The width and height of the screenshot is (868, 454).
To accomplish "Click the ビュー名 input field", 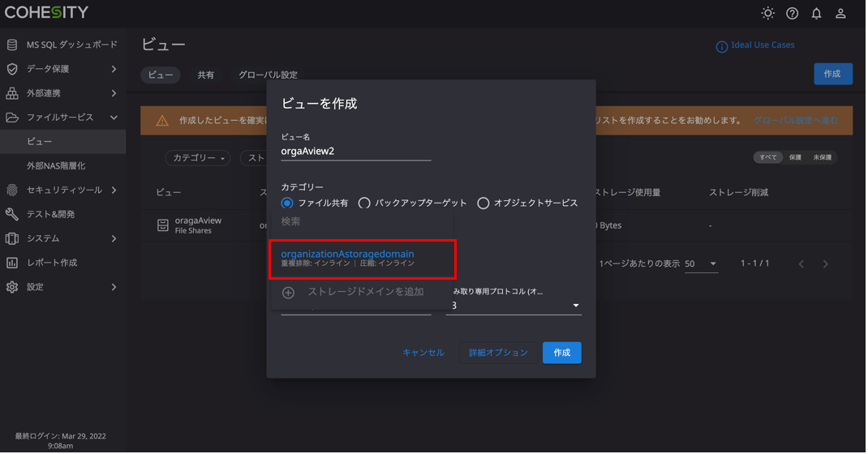I will pyautogui.click(x=355, y=152).
